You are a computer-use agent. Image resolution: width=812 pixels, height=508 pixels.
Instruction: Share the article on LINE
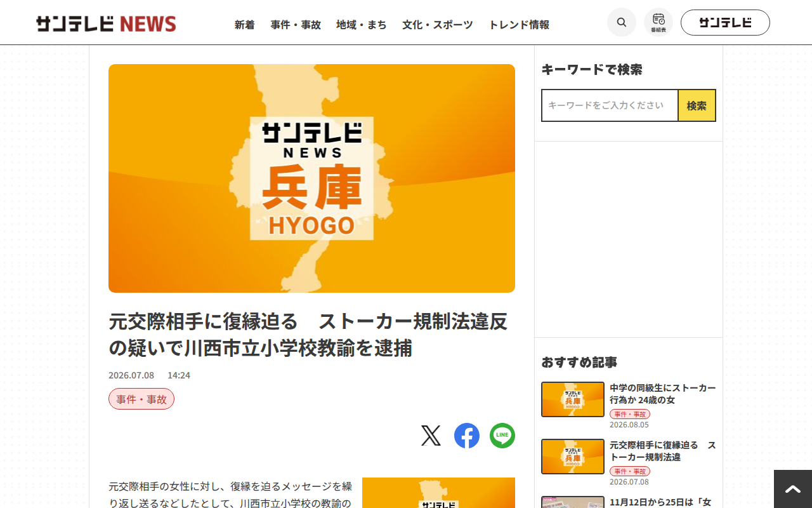click(502, 436)
